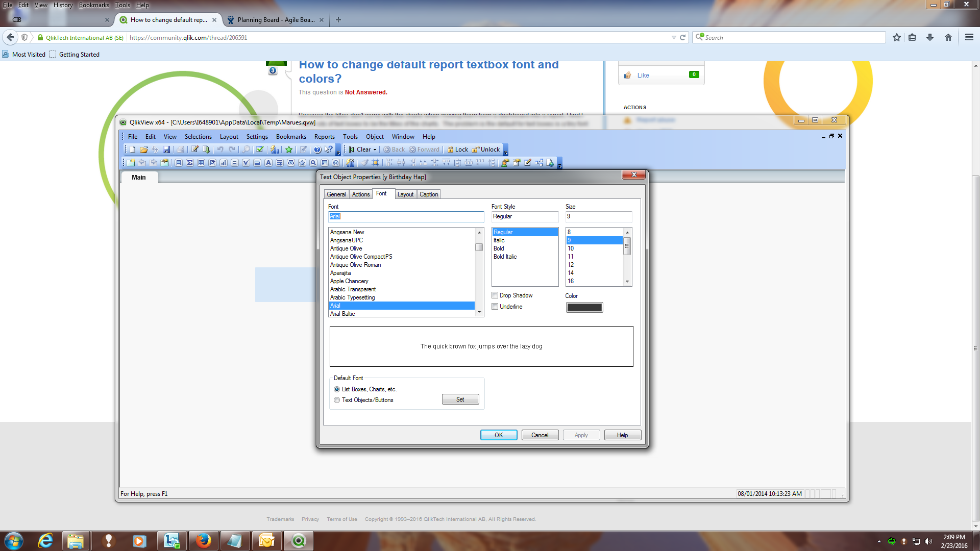Select Text Objects/Buttons radio option
The image size is (980, 551).
337,400
